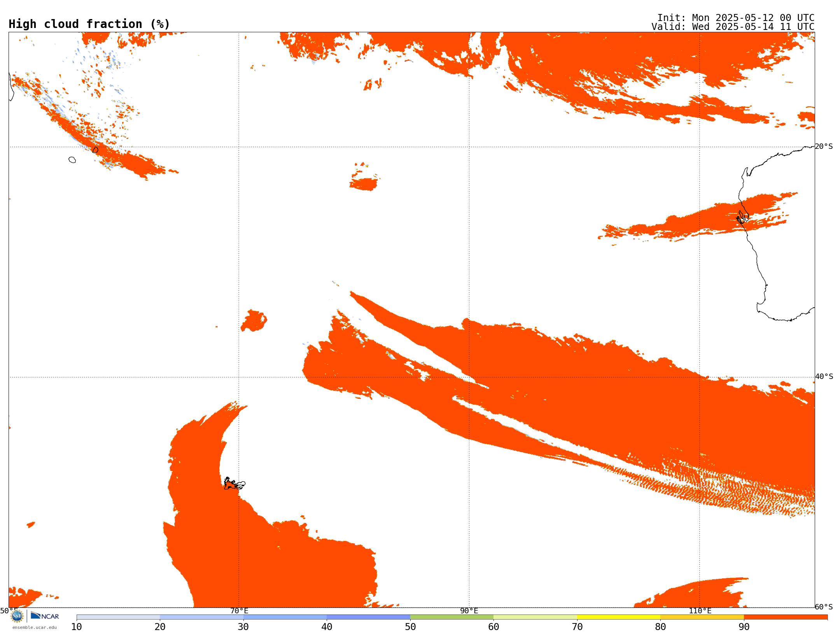Click the NSF logo icon
The image size is (840, 632).
coord(17,616)
